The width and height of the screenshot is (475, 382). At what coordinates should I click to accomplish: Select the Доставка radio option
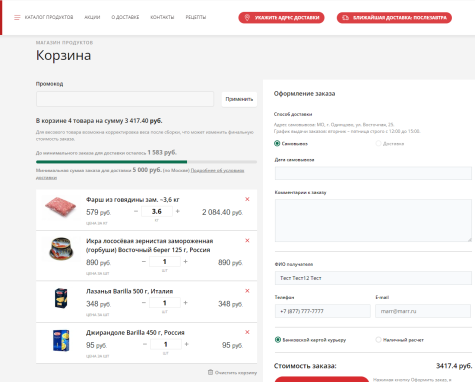[x=378, y=144]
